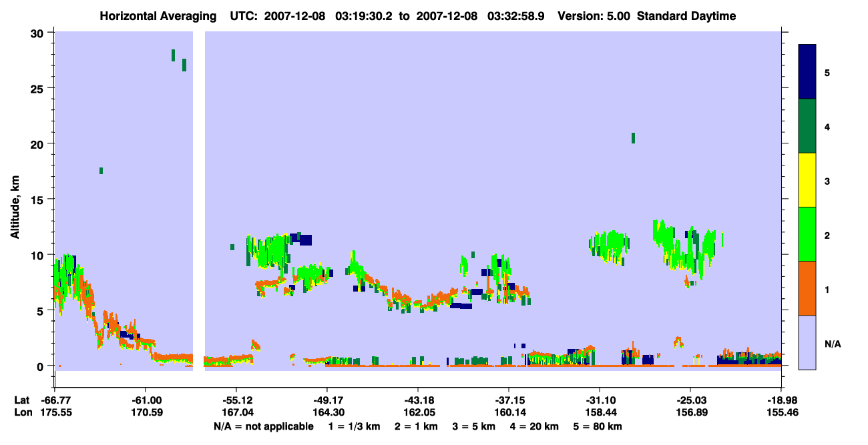This screenshot has height=445, width=868.
Task: Click longitude value 156.89
Action: point(690,412)
